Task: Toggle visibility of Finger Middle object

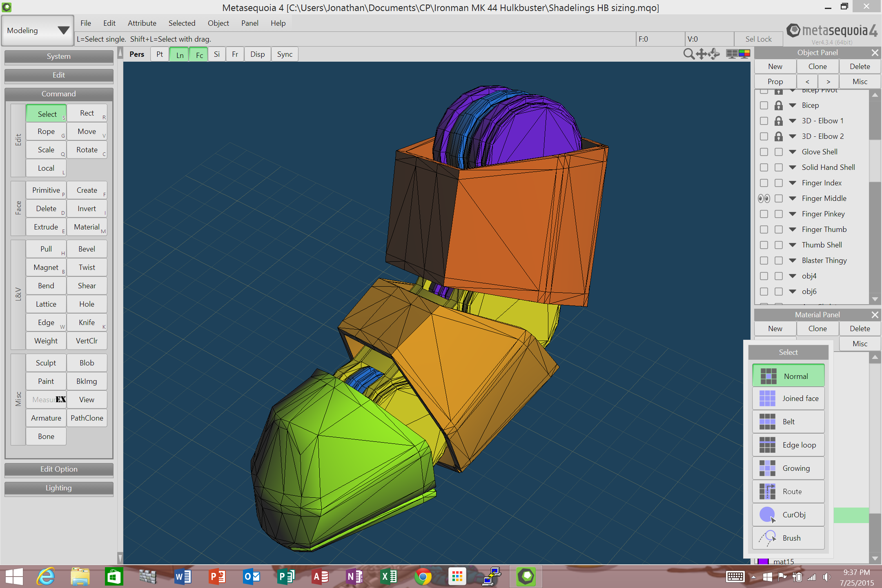Action: [764, 198]
